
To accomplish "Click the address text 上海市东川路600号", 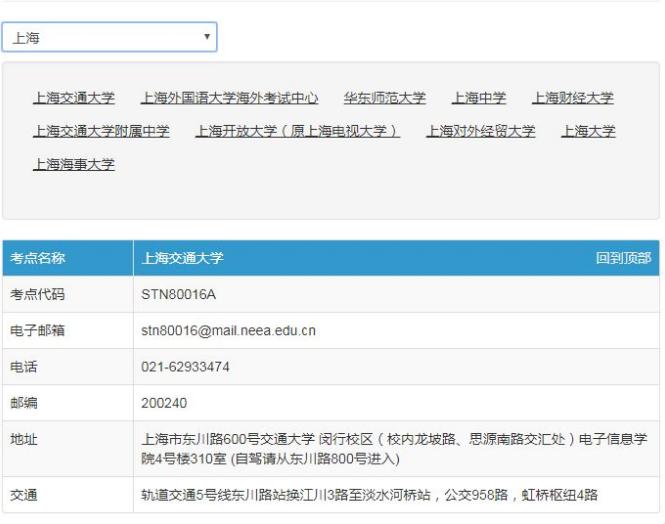I will click(200, 439).
